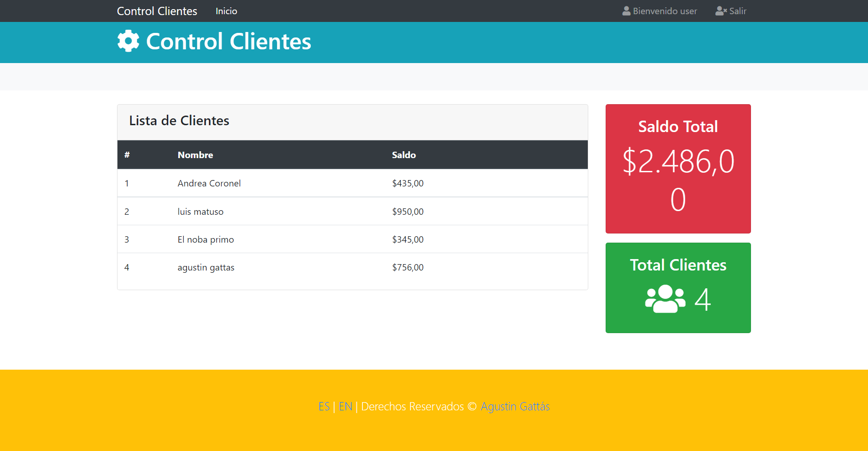The image size is (868, 451).
Task: Click the Saldo Total card title
Action: [x=678, y=127]
